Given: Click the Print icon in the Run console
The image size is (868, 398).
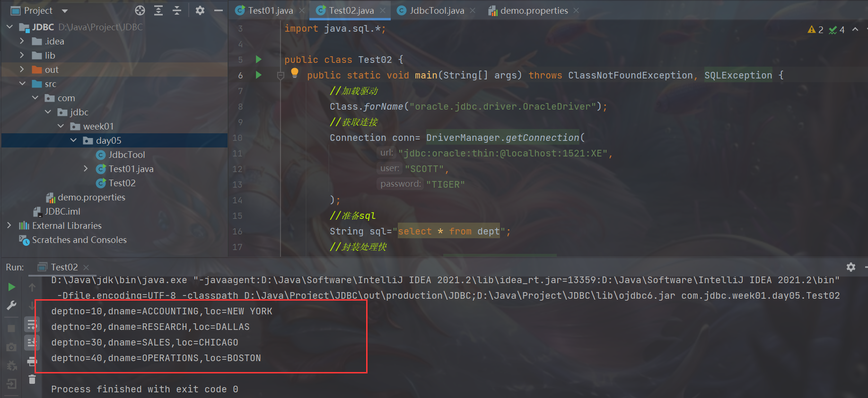Looking at the screenshot, I should (32, 362).
